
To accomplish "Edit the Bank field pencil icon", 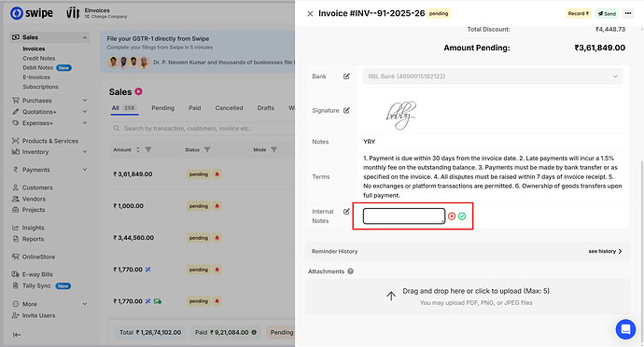I will coord(346,76).
